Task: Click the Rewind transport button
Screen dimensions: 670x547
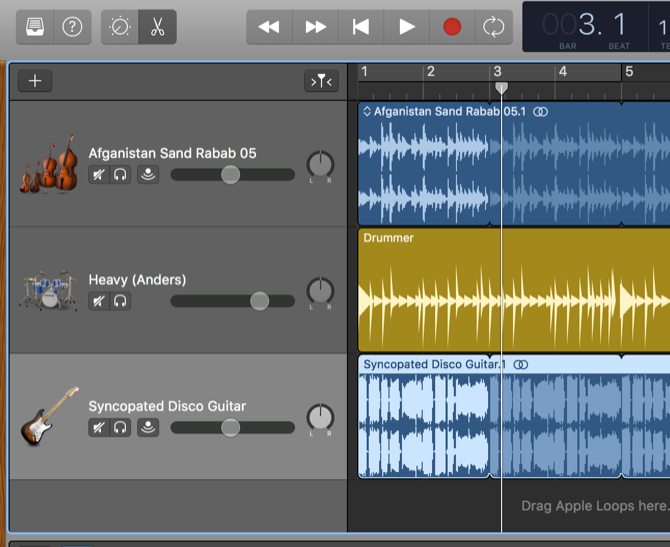Action: (x=269, y=27)
